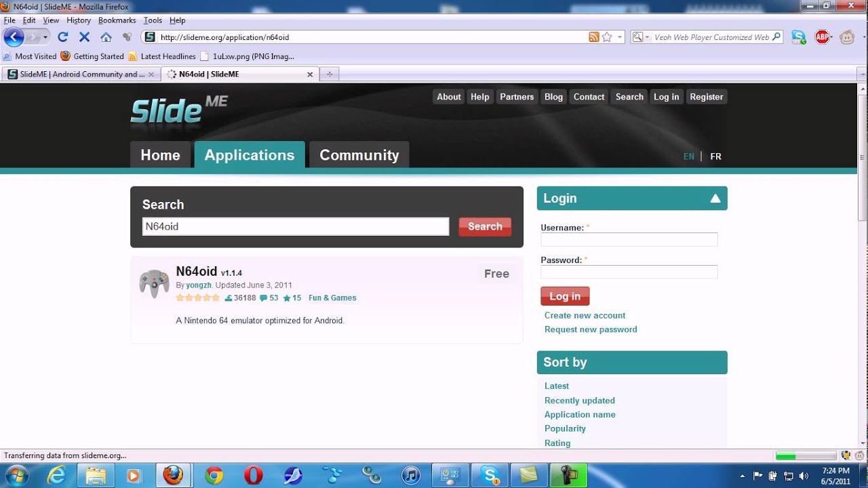868x488 pixels.
Task: Click the Greasemonkey monkey icon
Action: coord(847,37)
